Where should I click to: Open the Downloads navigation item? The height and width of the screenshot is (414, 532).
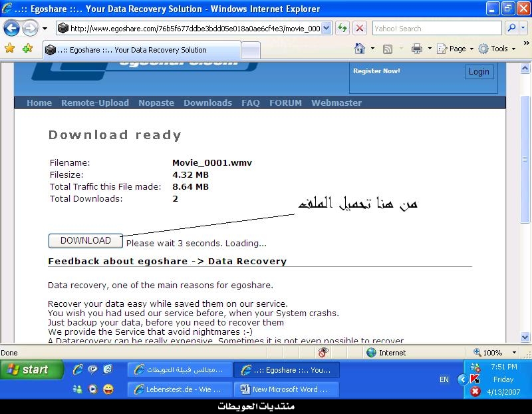pos(207,103)
